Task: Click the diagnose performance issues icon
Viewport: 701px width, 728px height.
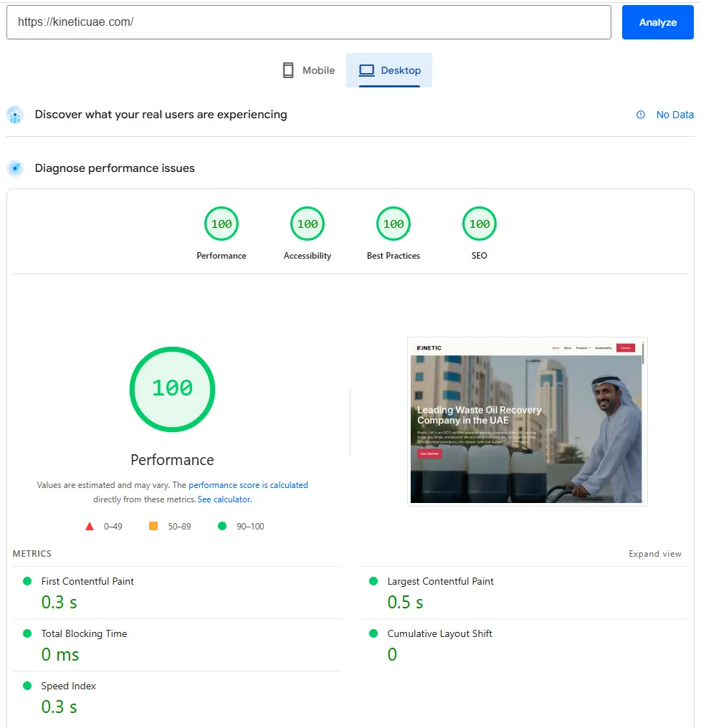Action: pos(15,168)
